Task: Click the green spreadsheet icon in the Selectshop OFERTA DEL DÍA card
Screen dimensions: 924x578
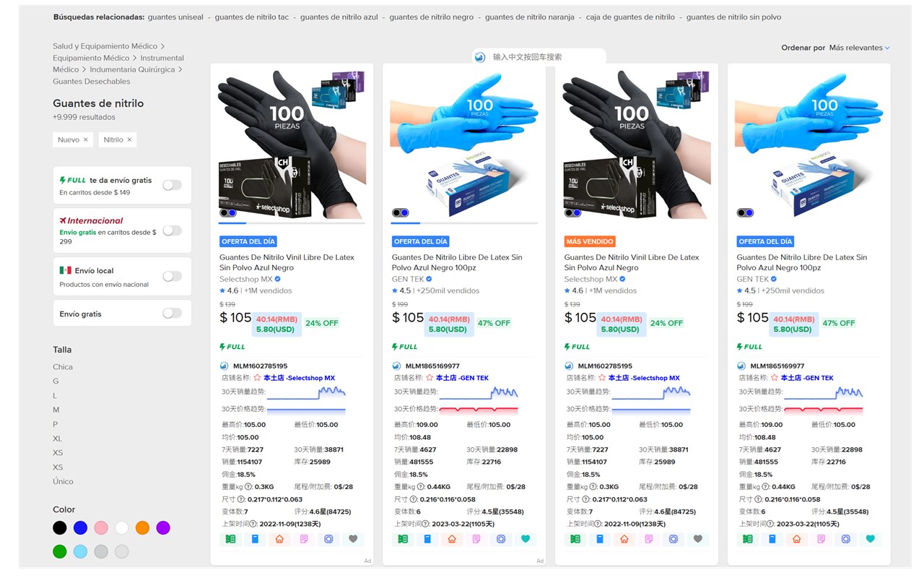Action: click(230, 539)
